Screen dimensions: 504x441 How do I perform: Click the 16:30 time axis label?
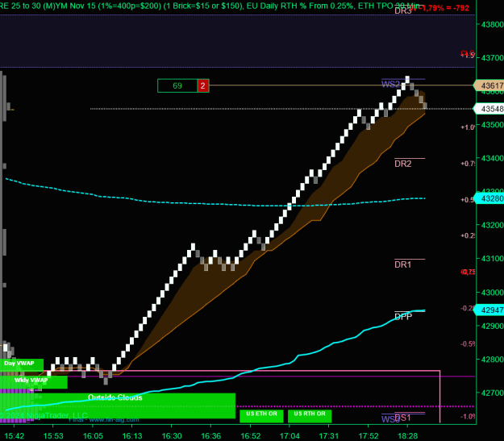tap(172, 436)
